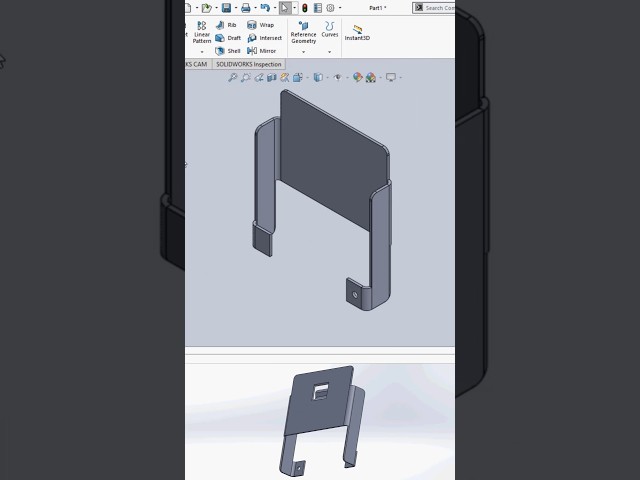Expand the Options gear dropdown arrow
Viewport: 640px width, 480px height.
[340, 8]
